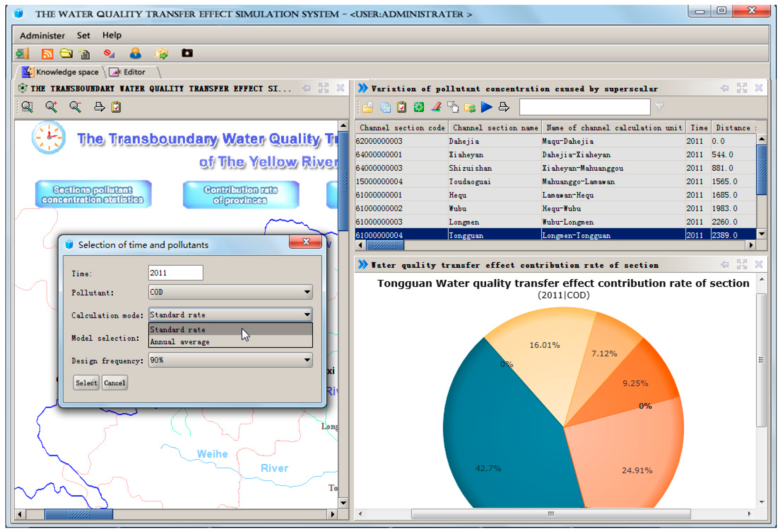Click the camera snapshot icon
Viewport: 780px width, 532px height.
[x=187, y=53]
